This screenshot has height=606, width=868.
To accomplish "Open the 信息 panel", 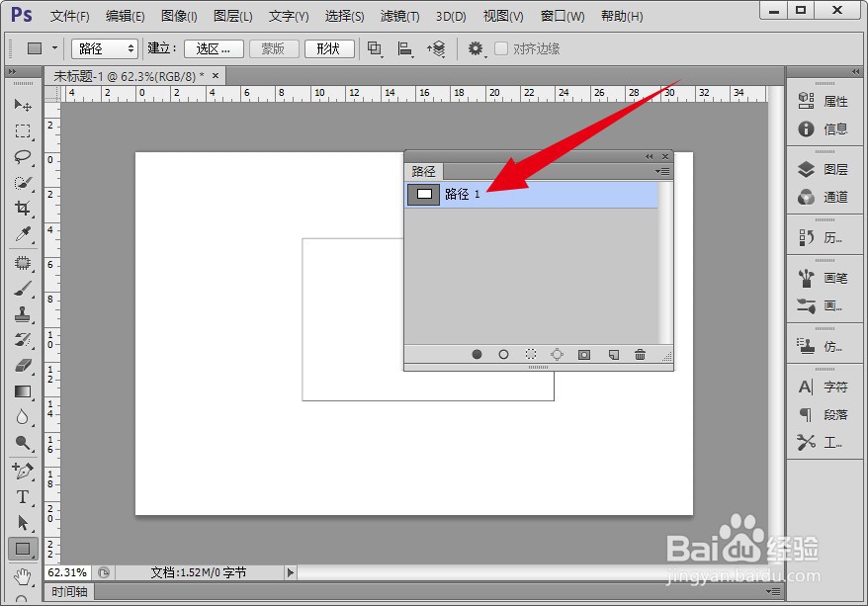I will pos(824,129).
